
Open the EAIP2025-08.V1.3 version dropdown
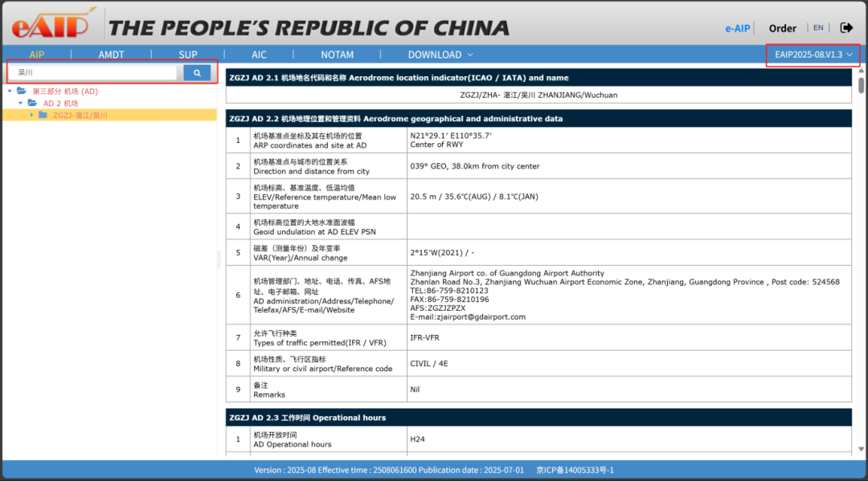(x=813, y=55)
